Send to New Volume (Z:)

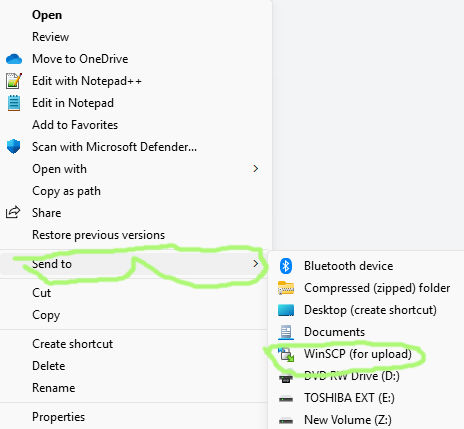coord(348,420)
